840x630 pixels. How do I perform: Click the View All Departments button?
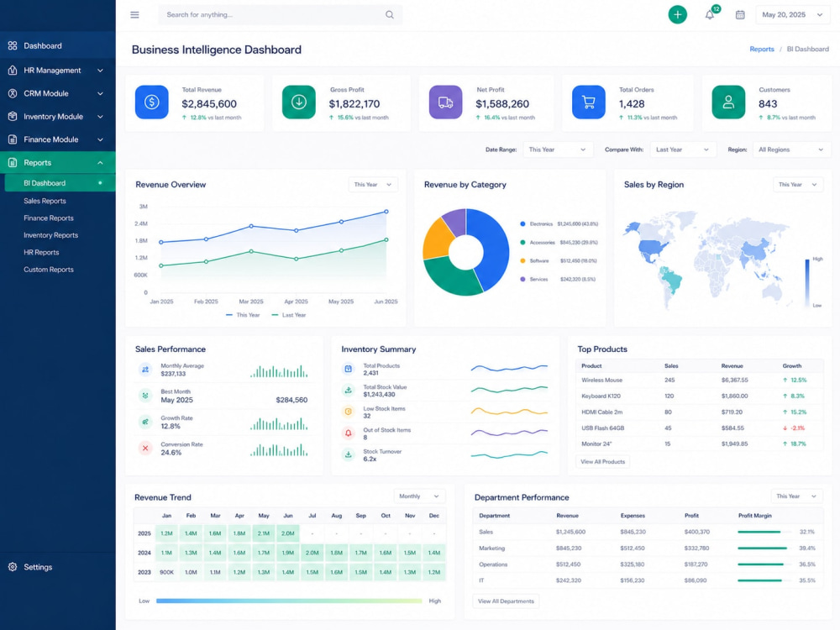[x=506, y=601]
